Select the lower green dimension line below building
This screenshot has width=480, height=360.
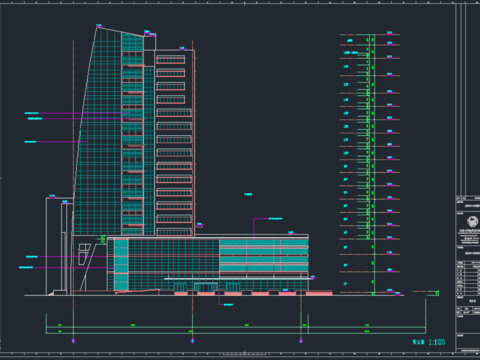pos(236,333)
